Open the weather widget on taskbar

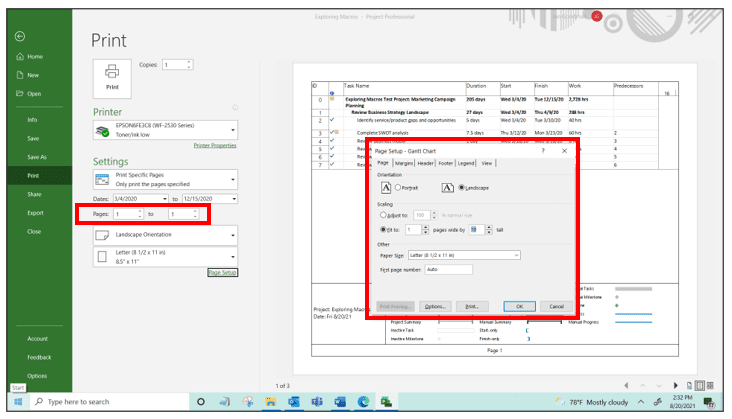click(591, 402)
